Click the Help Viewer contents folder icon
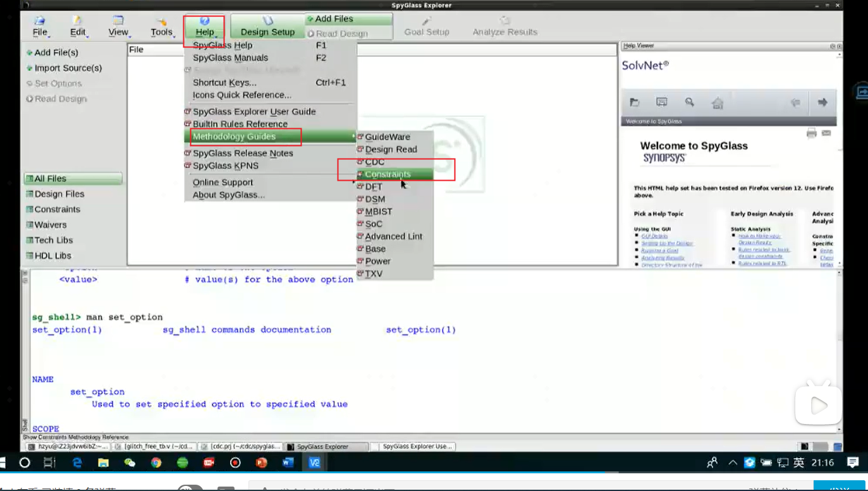The height and width of the screenshot is (491, 868). pos(635,102)
